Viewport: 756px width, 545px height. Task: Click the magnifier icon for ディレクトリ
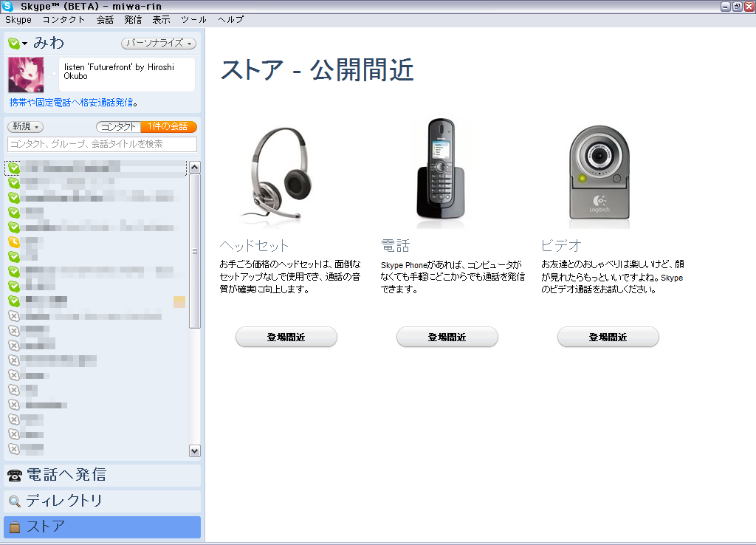point(14,501)
